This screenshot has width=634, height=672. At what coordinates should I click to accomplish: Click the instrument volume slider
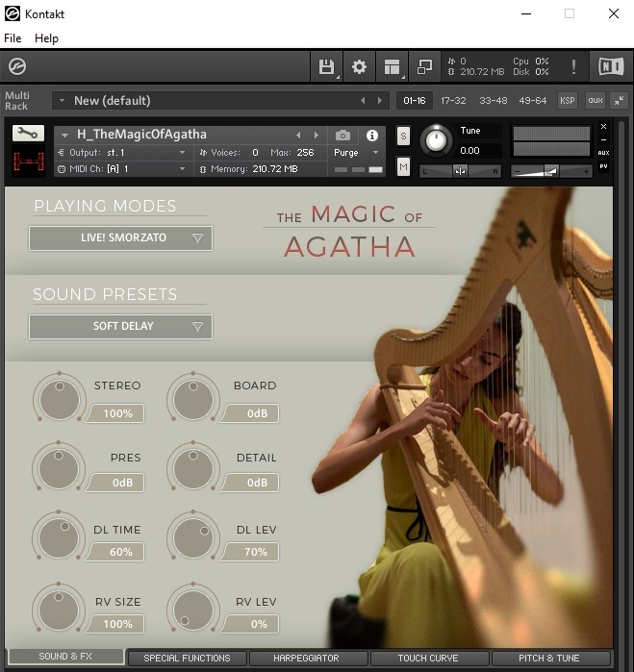pyautogui.click(x=551, y=171)
